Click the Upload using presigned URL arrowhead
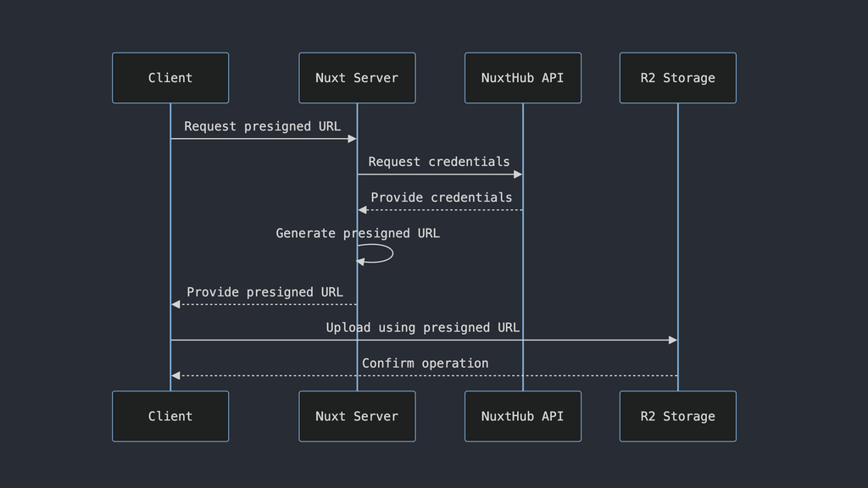The height and width of the screenshot is (488, 868). [x=672, y=339]
